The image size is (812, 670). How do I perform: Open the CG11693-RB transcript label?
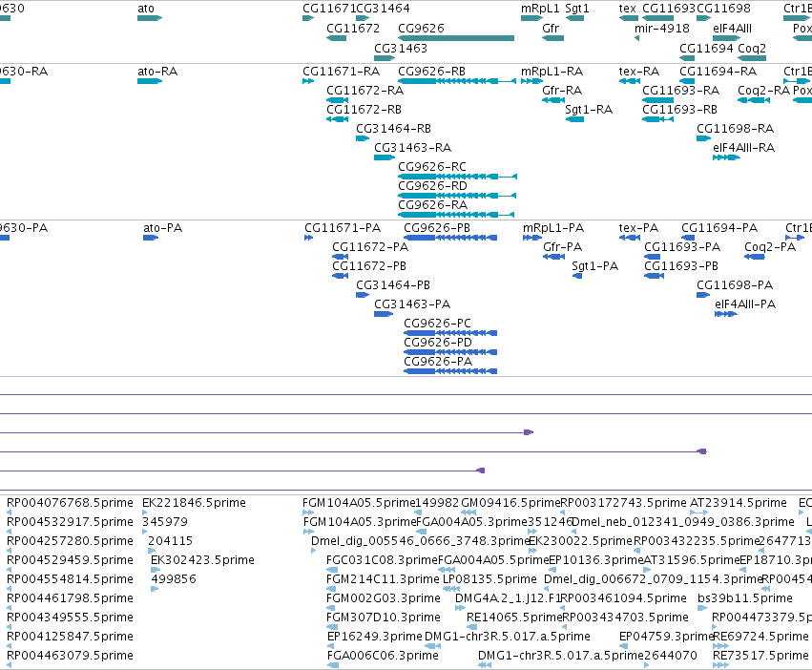click(680, 110)
